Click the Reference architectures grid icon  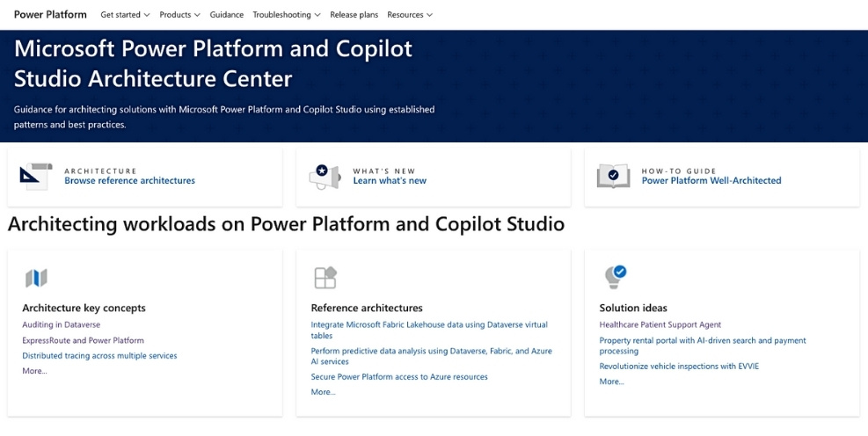pyautogui.click(x=325, y=278)
